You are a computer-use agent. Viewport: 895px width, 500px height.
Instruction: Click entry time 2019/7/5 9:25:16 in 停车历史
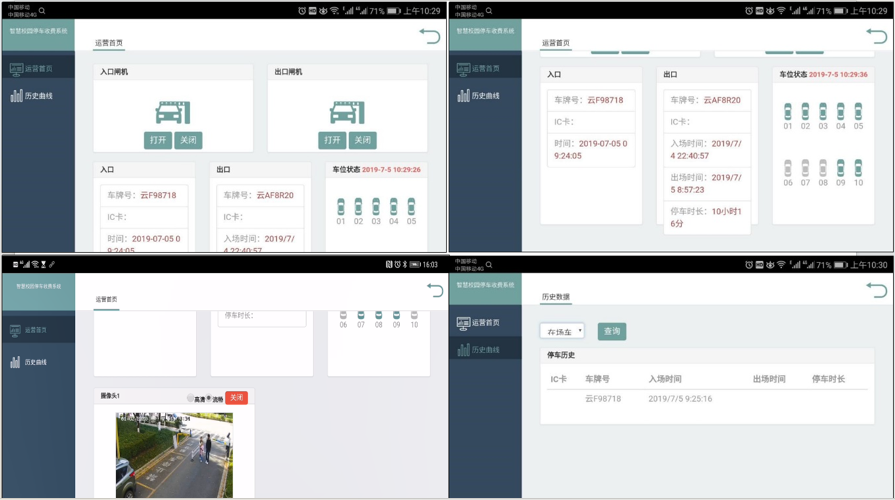[x=680, y=399]
